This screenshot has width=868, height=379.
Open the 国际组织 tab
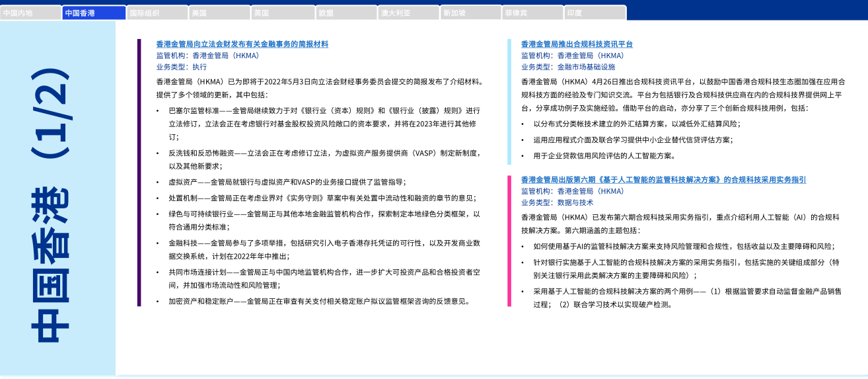tap(157, 13)
